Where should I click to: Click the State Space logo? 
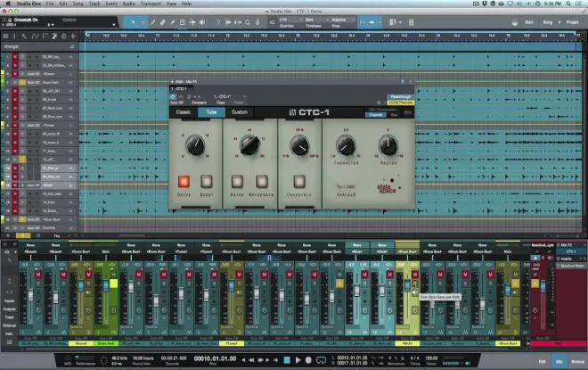(388, 185)
